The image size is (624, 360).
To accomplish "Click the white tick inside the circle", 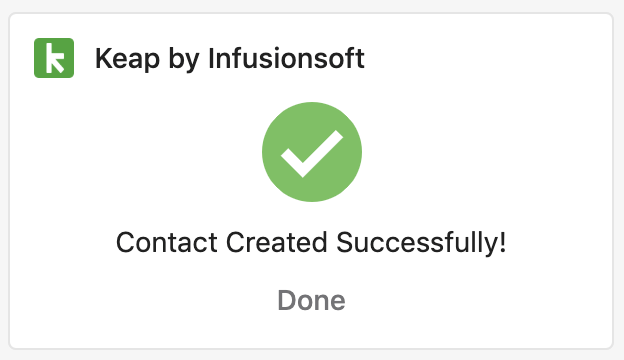I will tap(312, 154).
